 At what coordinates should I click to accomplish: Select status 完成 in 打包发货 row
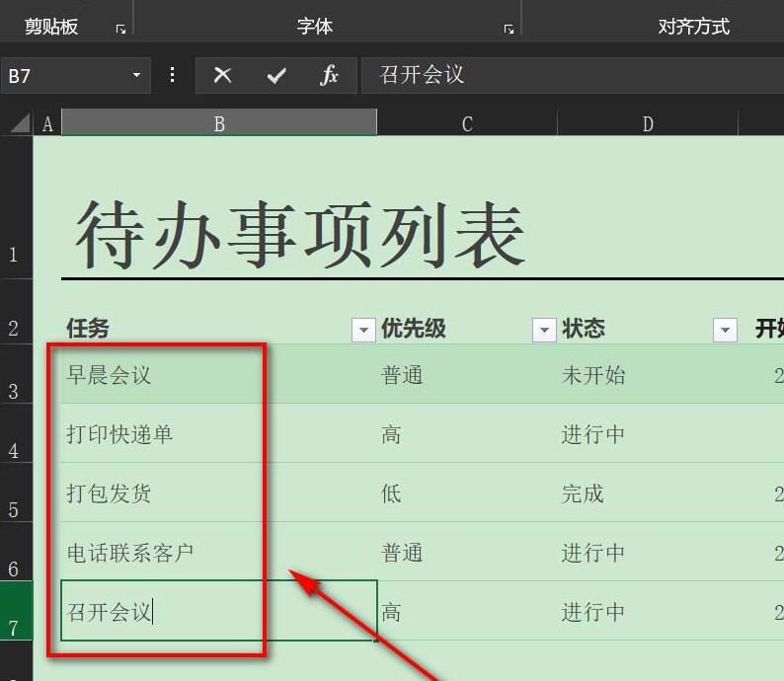click(648, 492)
